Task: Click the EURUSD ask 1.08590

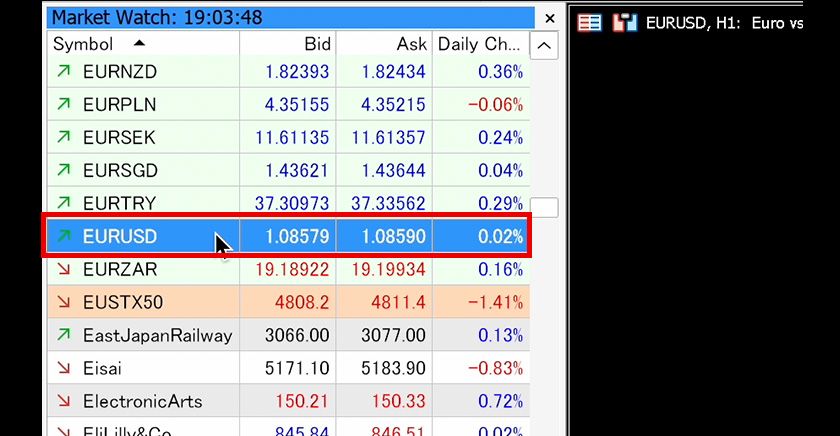Action: tap(393, 236)
